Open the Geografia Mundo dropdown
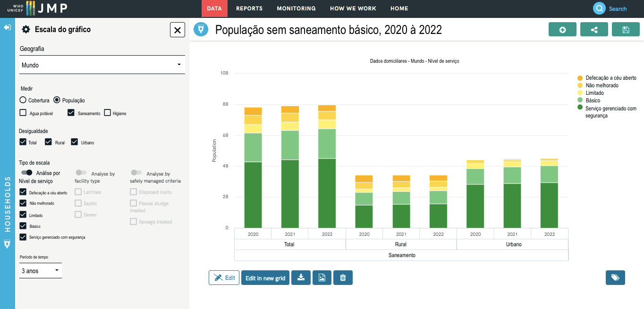 point(102,65)
